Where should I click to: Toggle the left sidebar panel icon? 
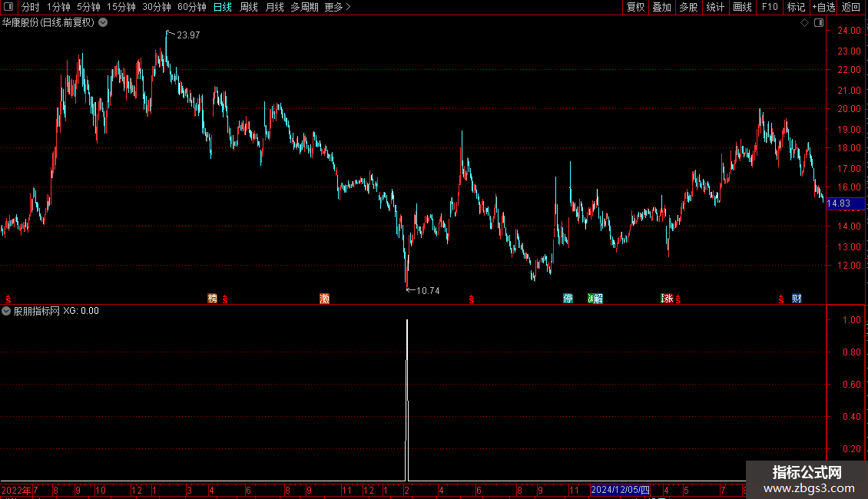(8, 7)
